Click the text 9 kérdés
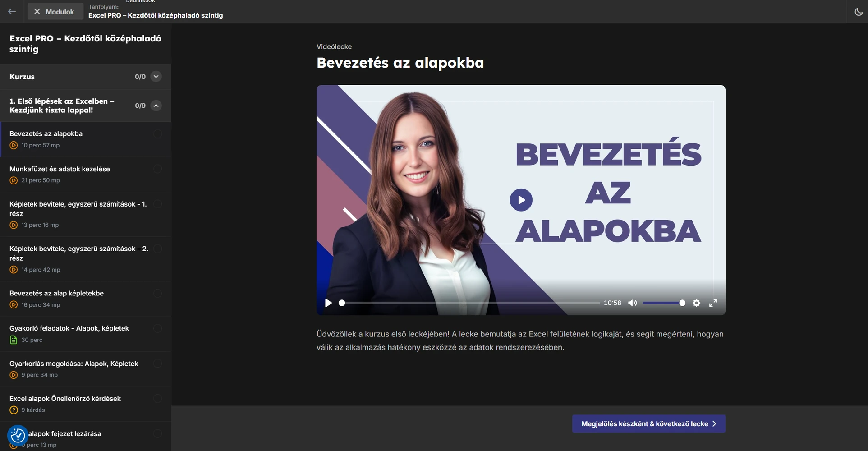The height and width of the screenshot is (451, 868). pyautogui.click(x=33, y=410)
